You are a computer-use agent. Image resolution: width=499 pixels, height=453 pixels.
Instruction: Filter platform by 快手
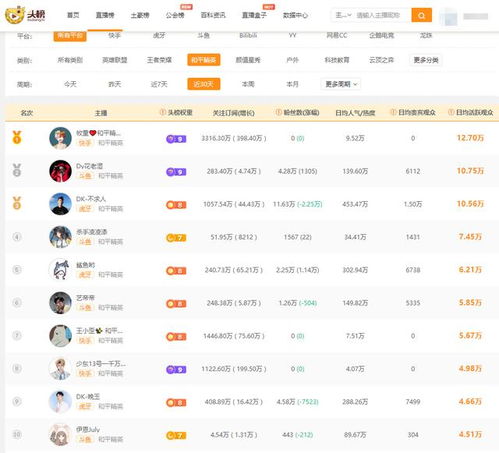click(114, 35)
